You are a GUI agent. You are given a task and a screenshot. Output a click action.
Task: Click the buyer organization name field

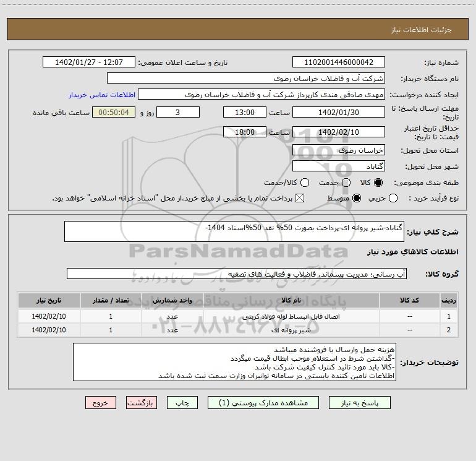(246, 78)
